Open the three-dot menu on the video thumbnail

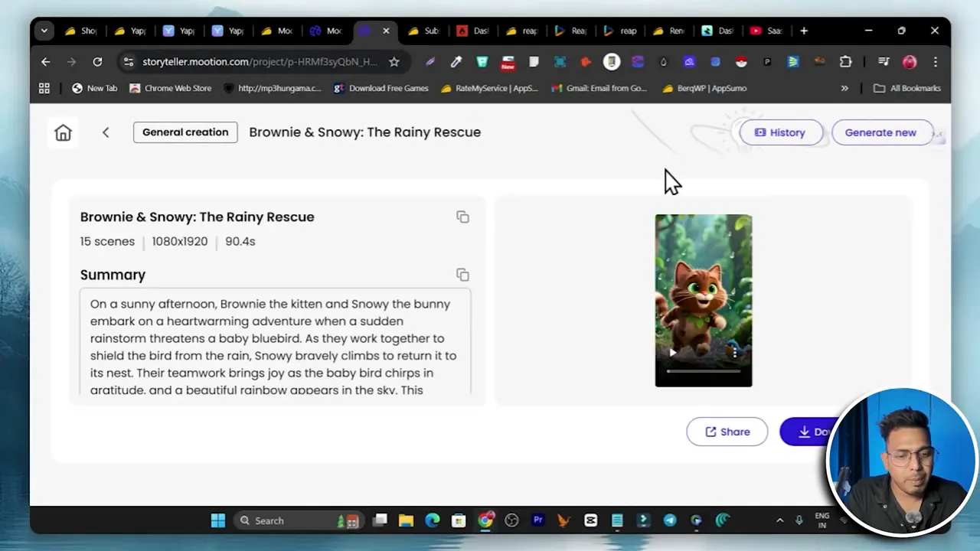(x=733, y=353)
